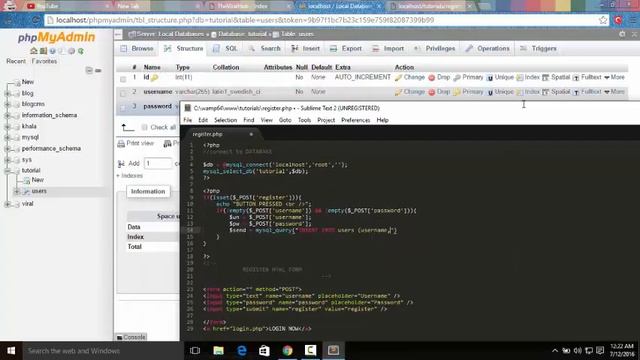Open the Selection menu in Sublime Text
The height and width of the screenshot is (360, 640).
pyautogui.click(x=225, y=120)
